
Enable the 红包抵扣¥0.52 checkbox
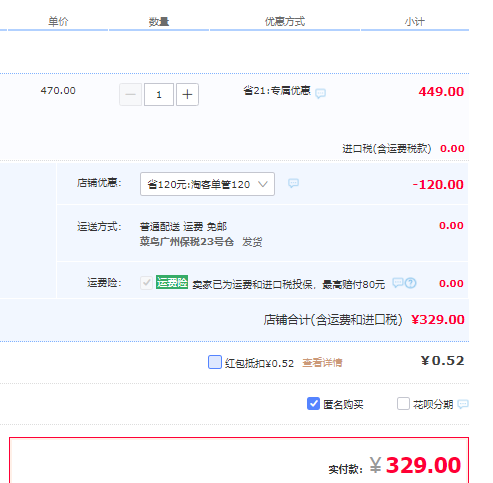[215, 362]
